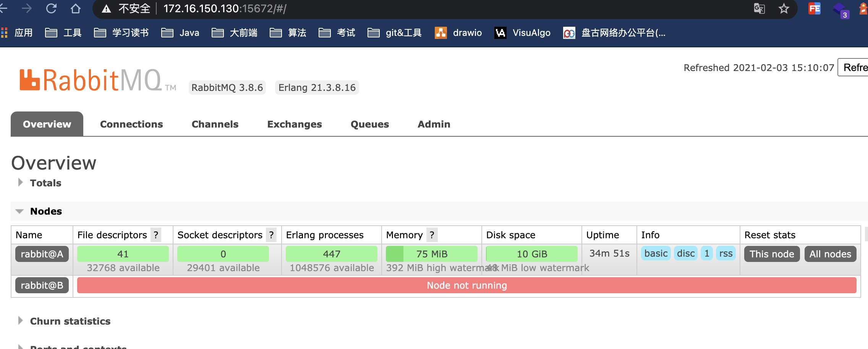Open the git&工具 bookmark folder
868x349 pixels.
(x=395, y=33)
